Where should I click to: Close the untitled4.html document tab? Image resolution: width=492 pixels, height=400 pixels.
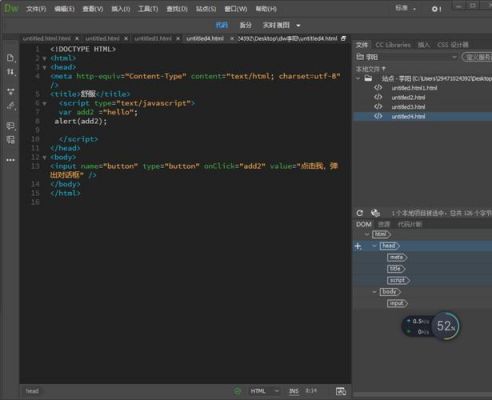232,39
